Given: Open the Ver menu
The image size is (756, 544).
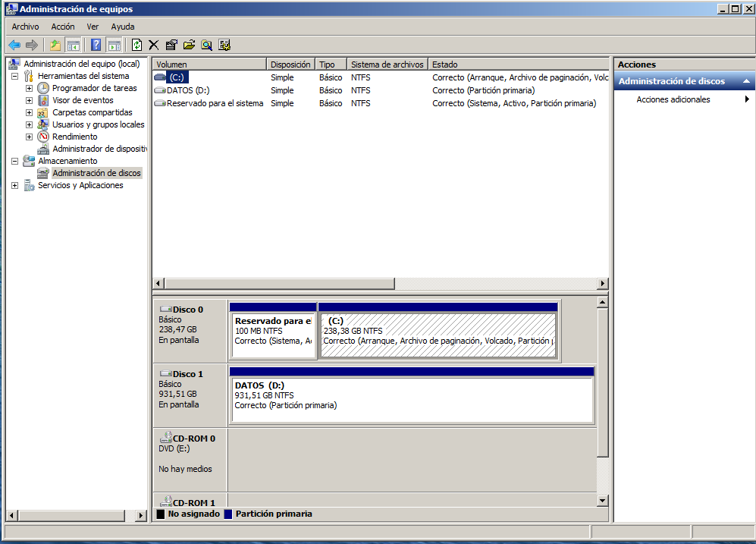Looking at the screenshot, I should pyautogui.click(x=93, y=27).
